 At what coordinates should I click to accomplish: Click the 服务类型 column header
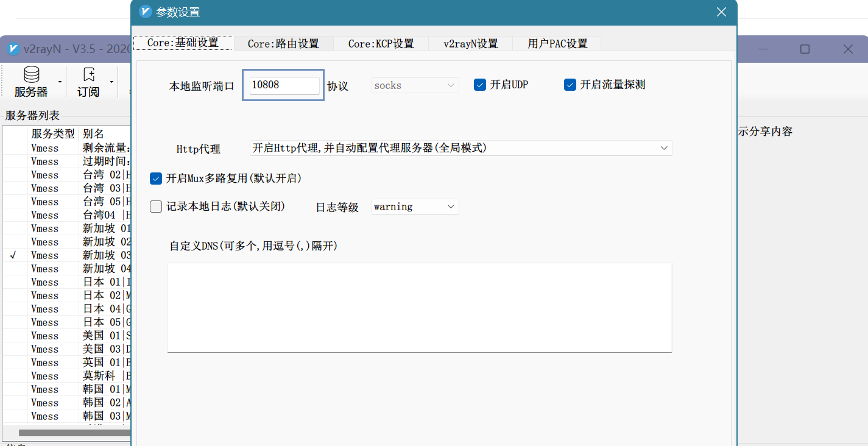click(53, 133)
